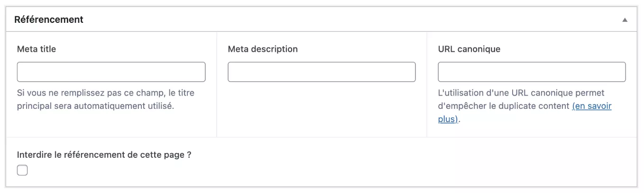This screenshot has height=193, width=644.
Task: Click the empty middle of the Référencement header bar
Action: pyautogui.click(x=332, y=20)
